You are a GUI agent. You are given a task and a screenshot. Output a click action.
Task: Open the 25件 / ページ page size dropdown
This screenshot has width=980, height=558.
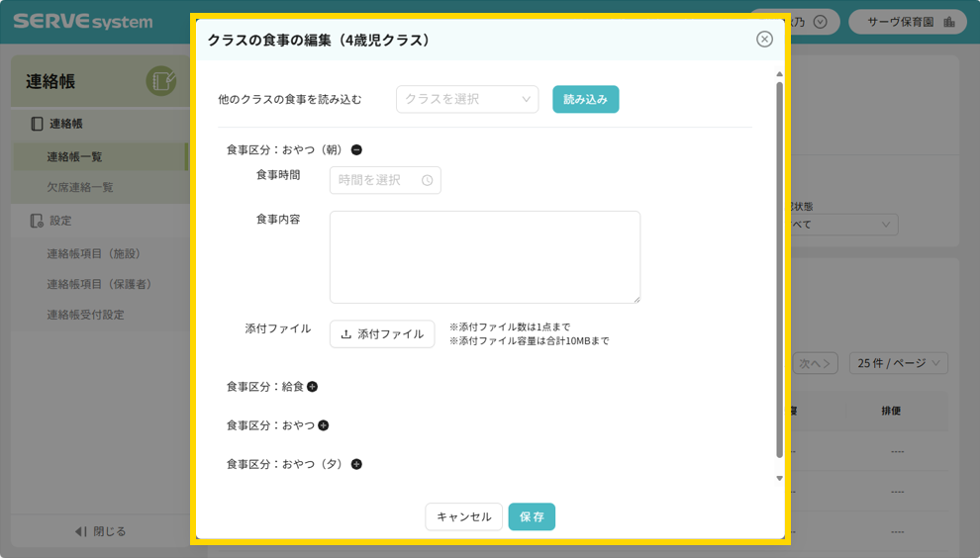[898, 363]
